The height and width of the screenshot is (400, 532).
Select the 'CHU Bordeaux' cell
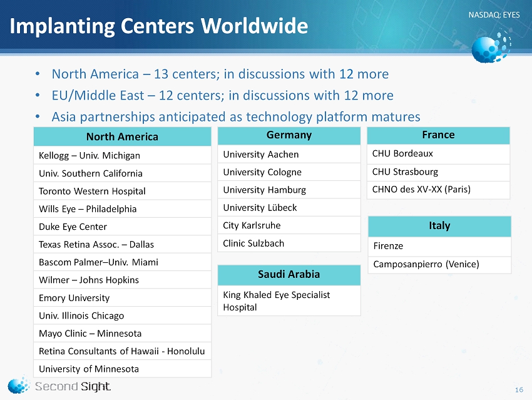(x=438, y=154)
